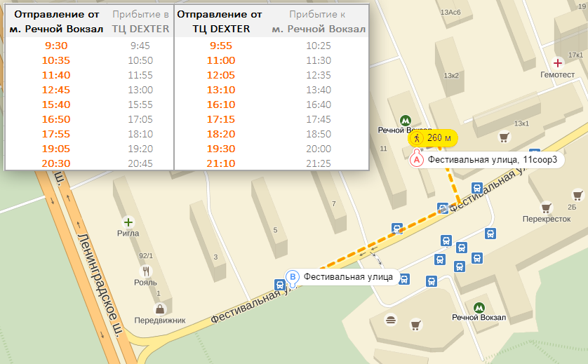
Task: Click building number 13к2 on map
Action: (451, 75)
